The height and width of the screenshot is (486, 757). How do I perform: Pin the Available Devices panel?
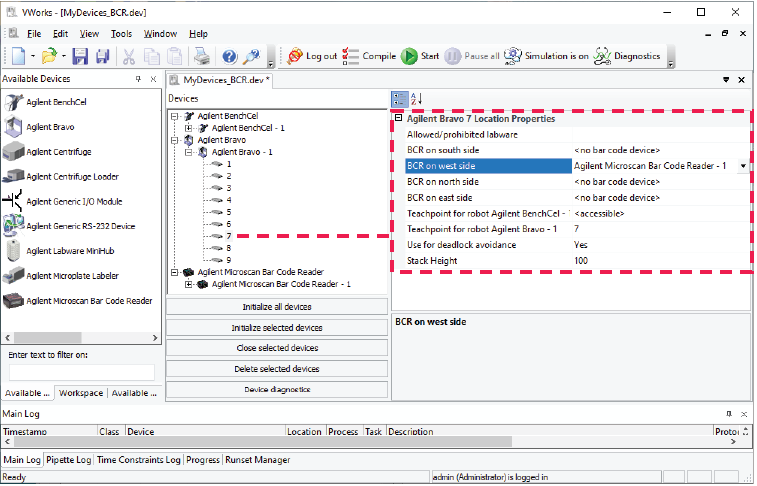(138, 79)
